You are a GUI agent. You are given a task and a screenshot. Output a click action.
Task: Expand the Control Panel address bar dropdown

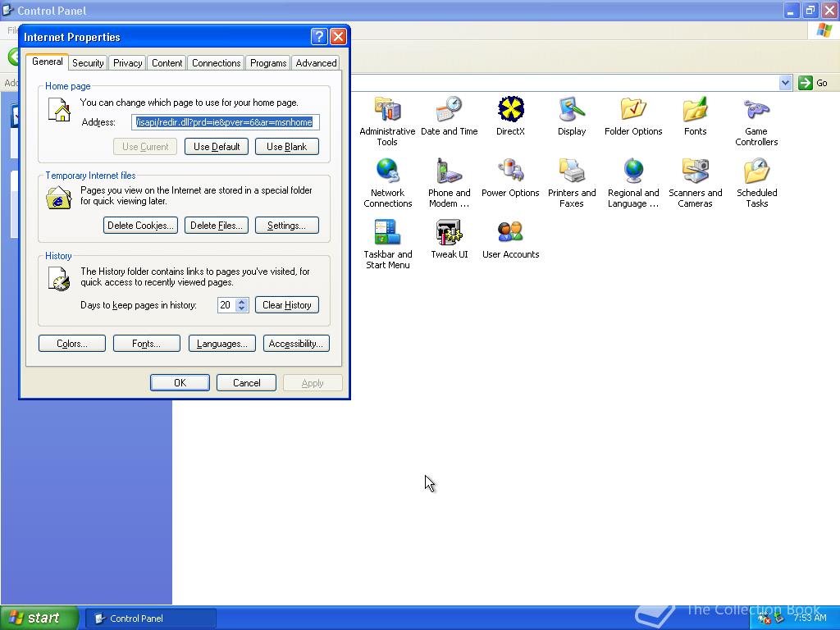click(785, 83)
